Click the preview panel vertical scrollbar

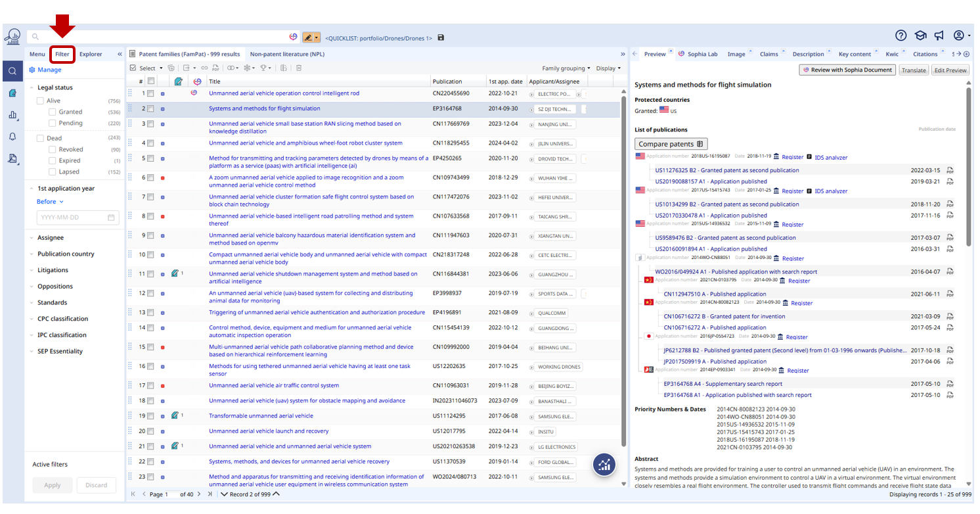968,168
